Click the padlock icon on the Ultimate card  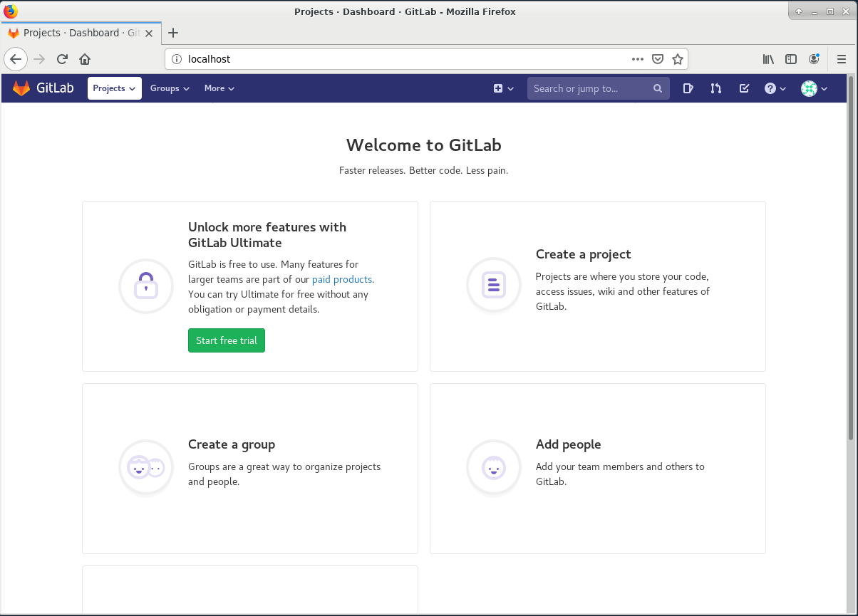(x=146, y=286)
